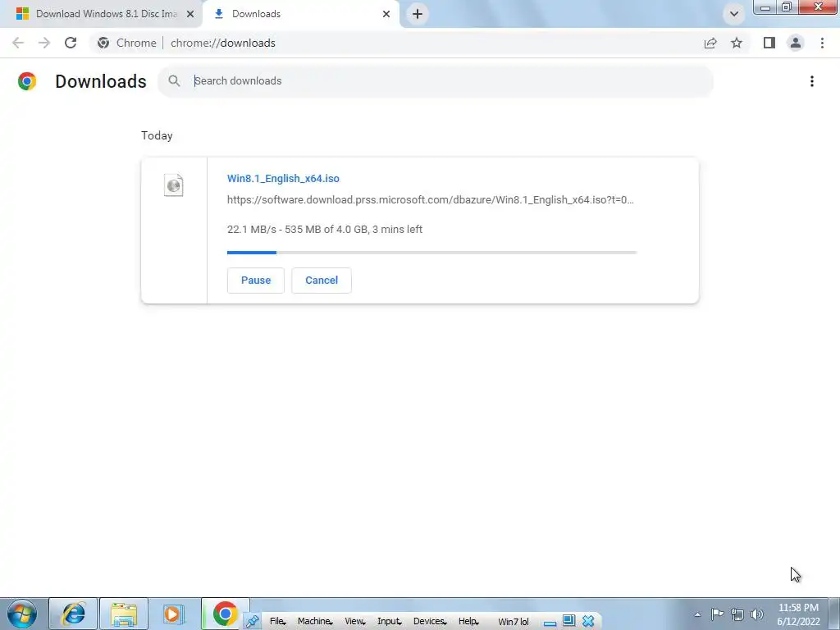Open the Windows Start orb
This screenshot has height=630, width=840.
click(22, 614)
